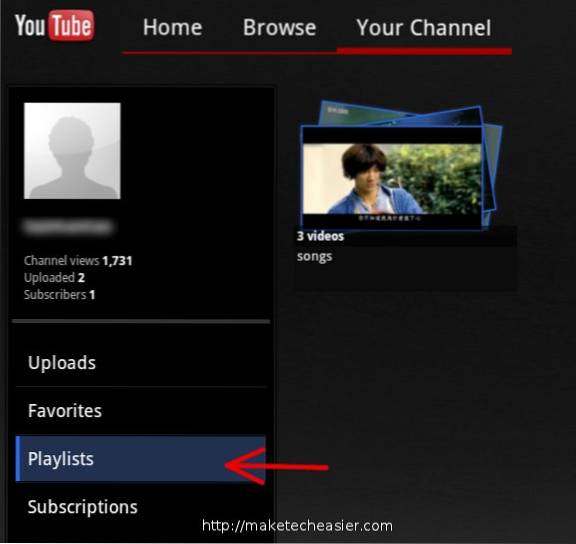Click the default profile avatar picture

tap(72, 151)
